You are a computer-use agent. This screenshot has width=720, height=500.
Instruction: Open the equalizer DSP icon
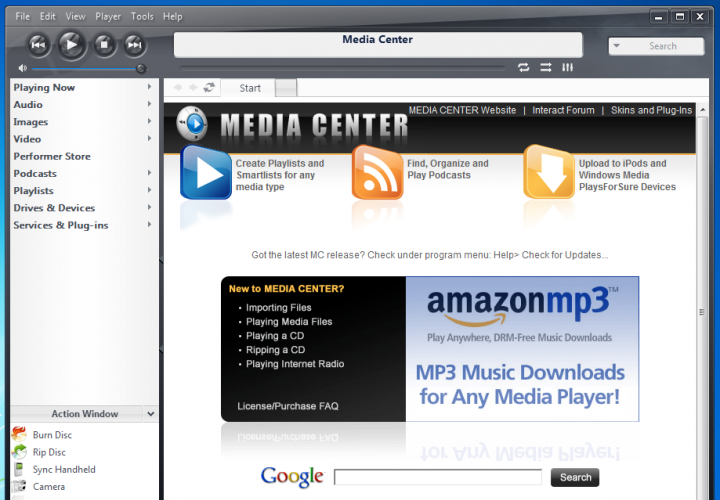click(568, 67)
